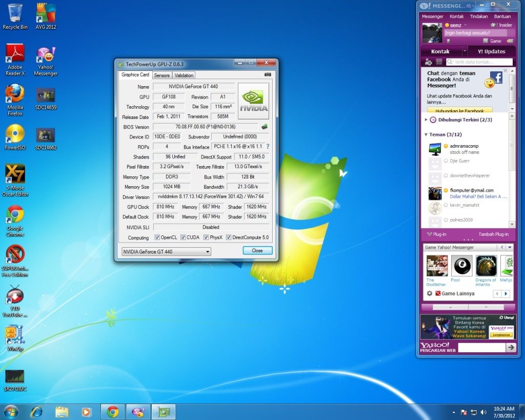Switch to the Validation tab
This screenshot has width=525, height=420.
tap(184, 75)
